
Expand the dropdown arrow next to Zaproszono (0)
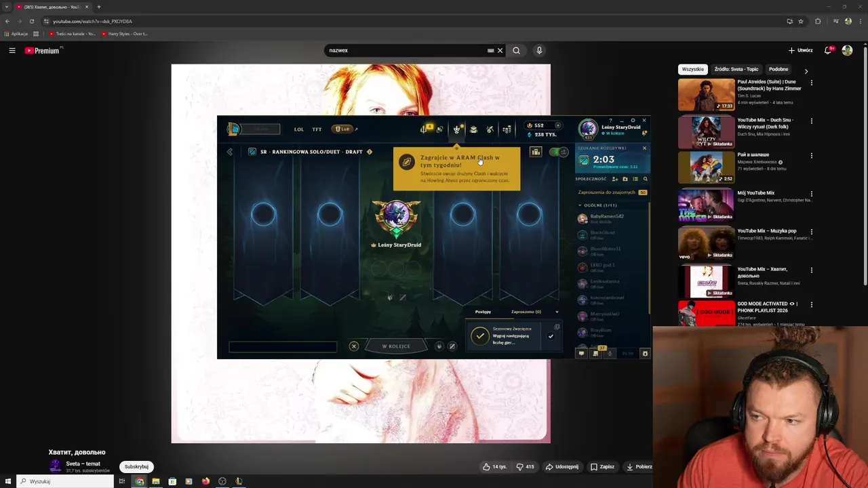coord(557,312)
